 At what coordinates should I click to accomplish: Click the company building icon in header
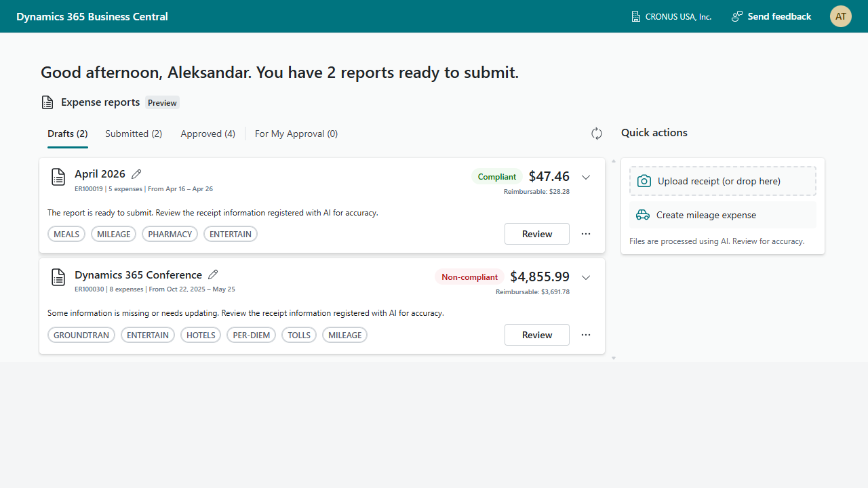(x=636, y=16)
